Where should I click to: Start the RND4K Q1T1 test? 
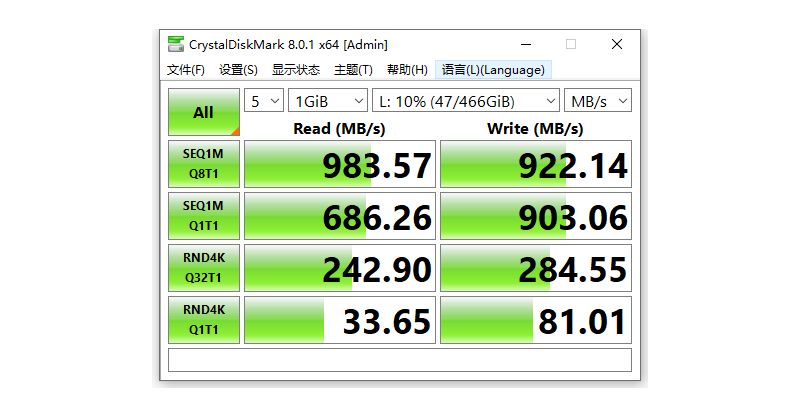point(204,320)
